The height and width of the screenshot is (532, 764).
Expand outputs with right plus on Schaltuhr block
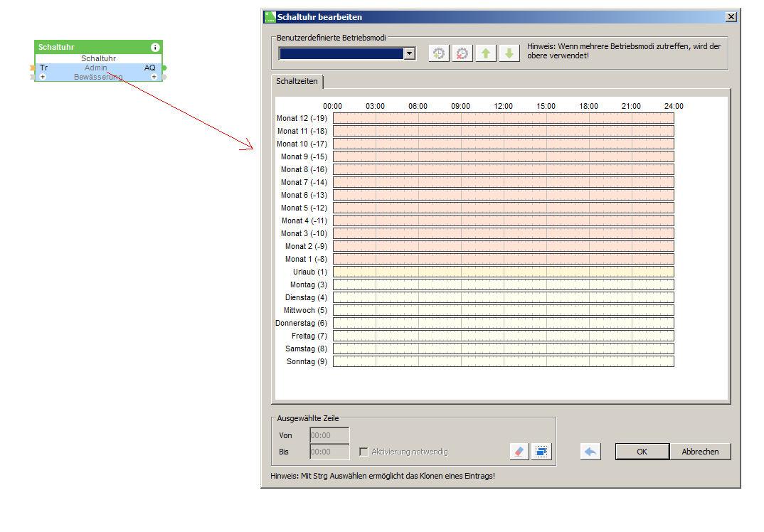pos(154,77)
